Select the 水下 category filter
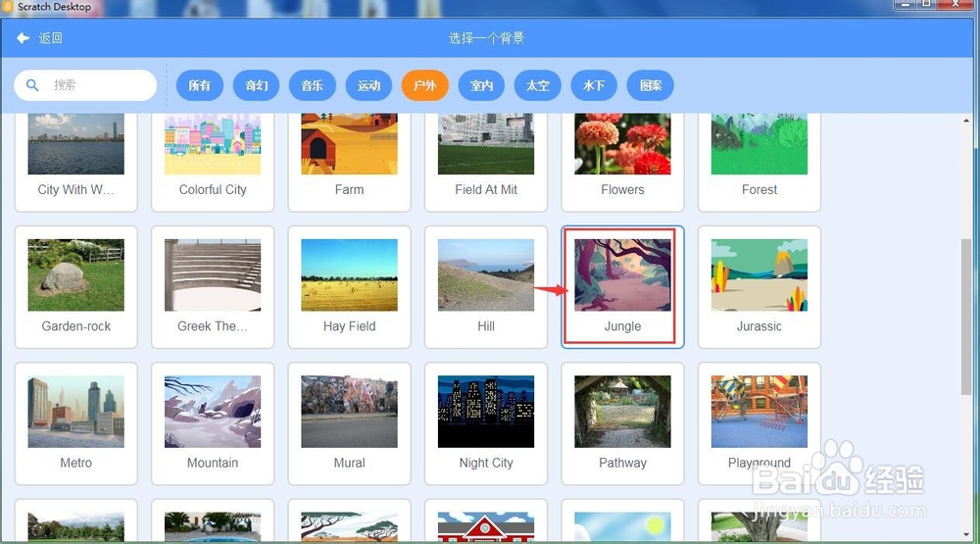The image size is (980, 544). tap(594, 85)
